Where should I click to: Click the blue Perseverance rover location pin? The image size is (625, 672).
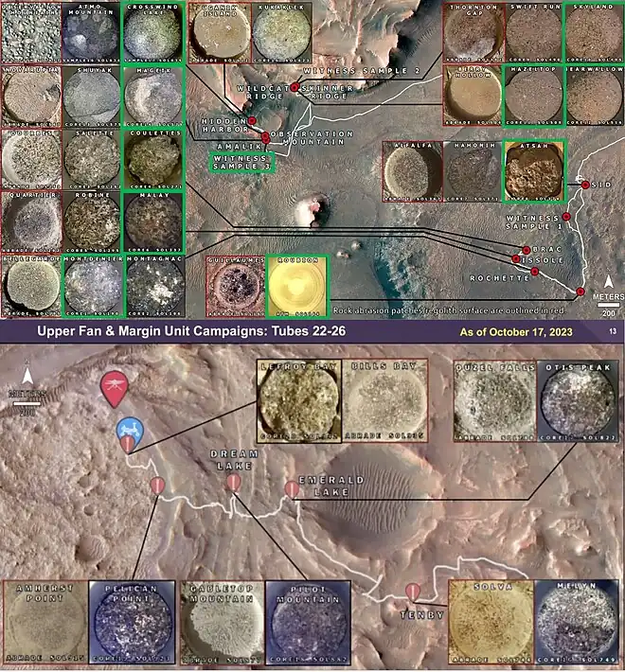coord(128,432)
